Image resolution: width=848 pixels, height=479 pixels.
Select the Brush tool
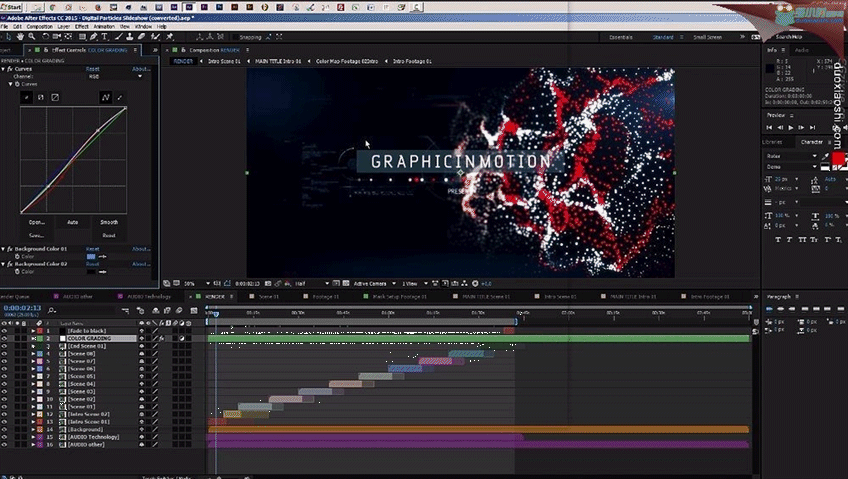pyautogui.click(x=118, y=37)
